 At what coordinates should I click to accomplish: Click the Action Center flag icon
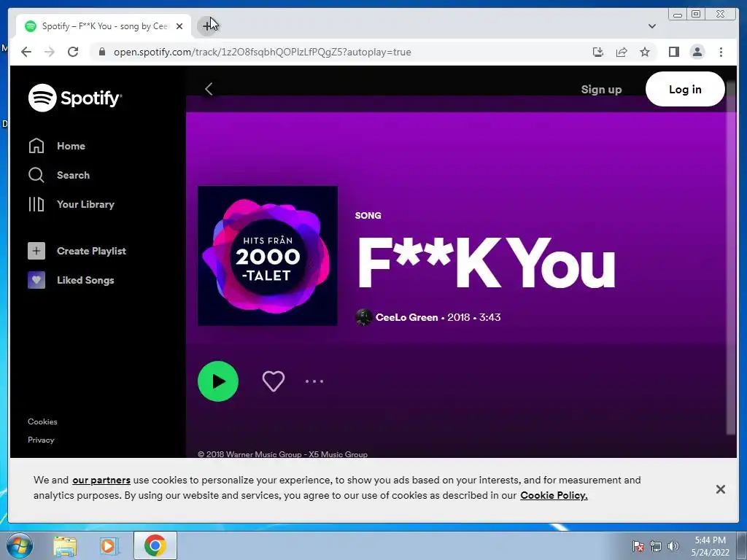pyautogui.click(x=638, y=546)
